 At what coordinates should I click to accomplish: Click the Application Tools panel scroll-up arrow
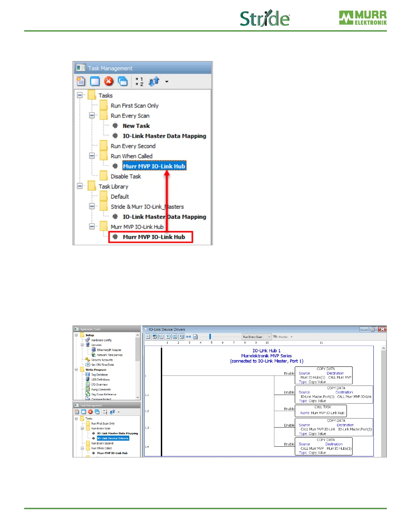pos(138,335)
